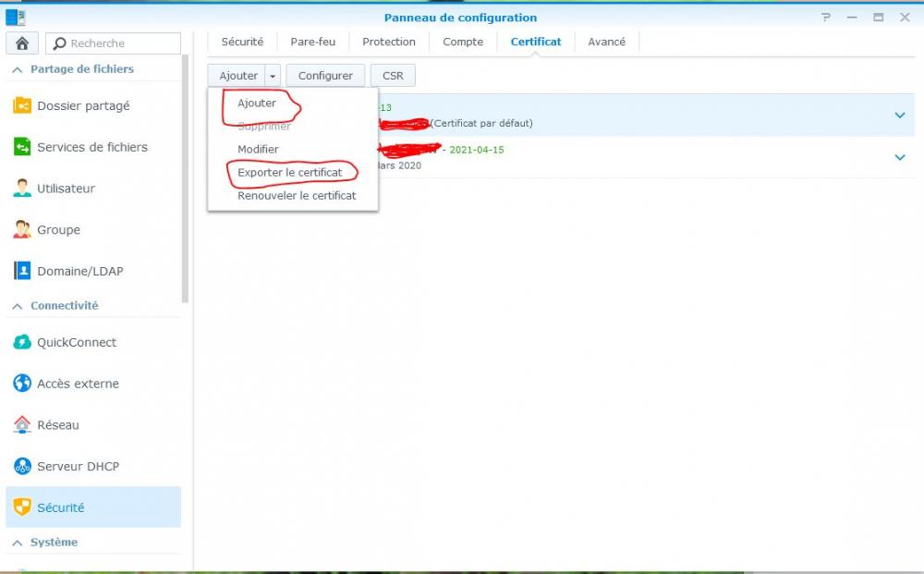Click the help question mark icon
Image resolution: width=924 pixels, height=574 pixels.
(825, 18)
